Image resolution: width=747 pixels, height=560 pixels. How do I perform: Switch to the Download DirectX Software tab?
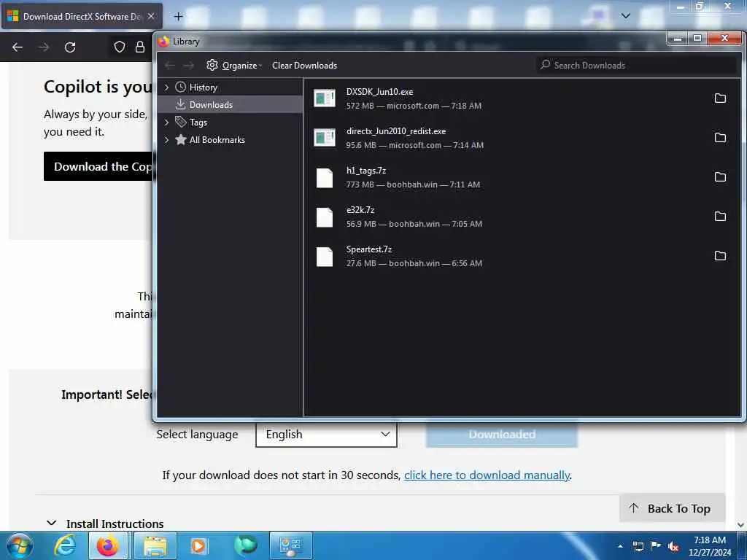click(82, 17)
